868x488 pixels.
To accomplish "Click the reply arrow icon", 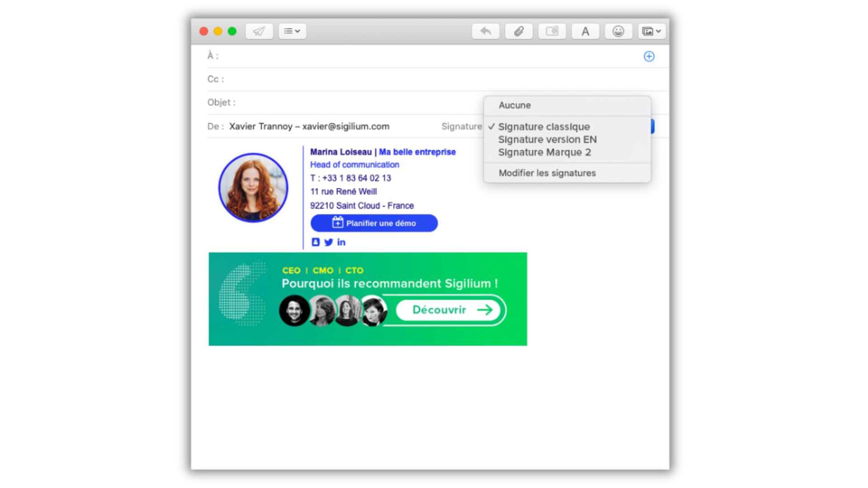I will point(486,31).
